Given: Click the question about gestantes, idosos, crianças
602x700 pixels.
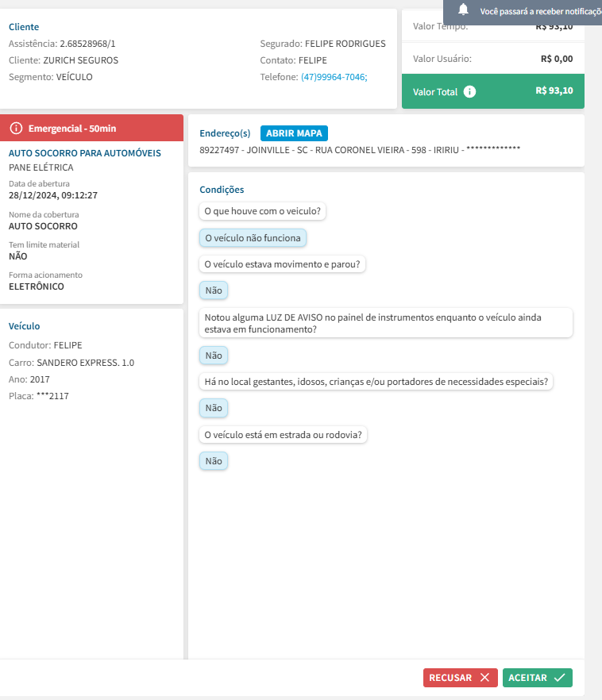Looking at the screenshot, I should 376,382.
